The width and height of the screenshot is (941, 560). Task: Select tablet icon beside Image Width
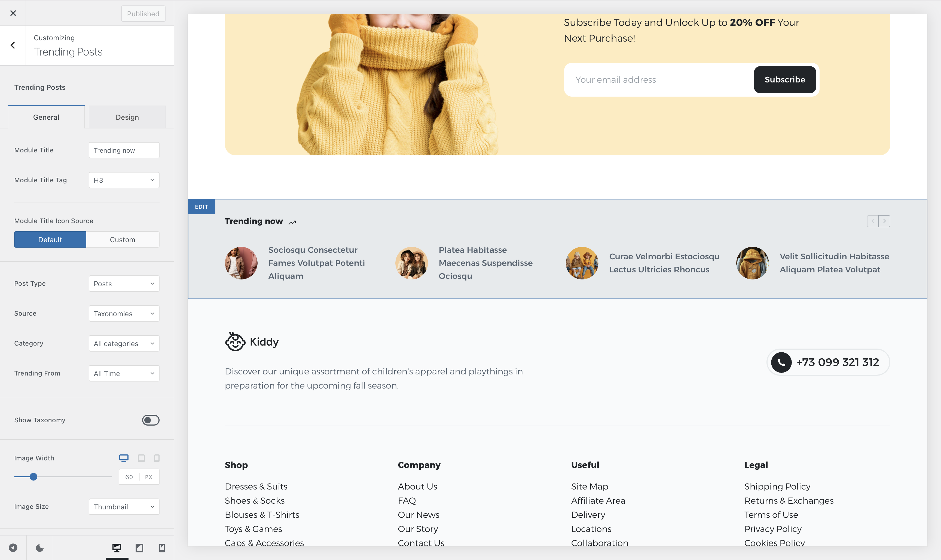click(141, 458)
